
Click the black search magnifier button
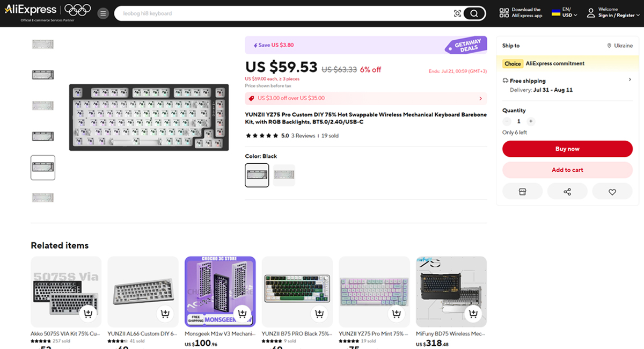[474, 13]
